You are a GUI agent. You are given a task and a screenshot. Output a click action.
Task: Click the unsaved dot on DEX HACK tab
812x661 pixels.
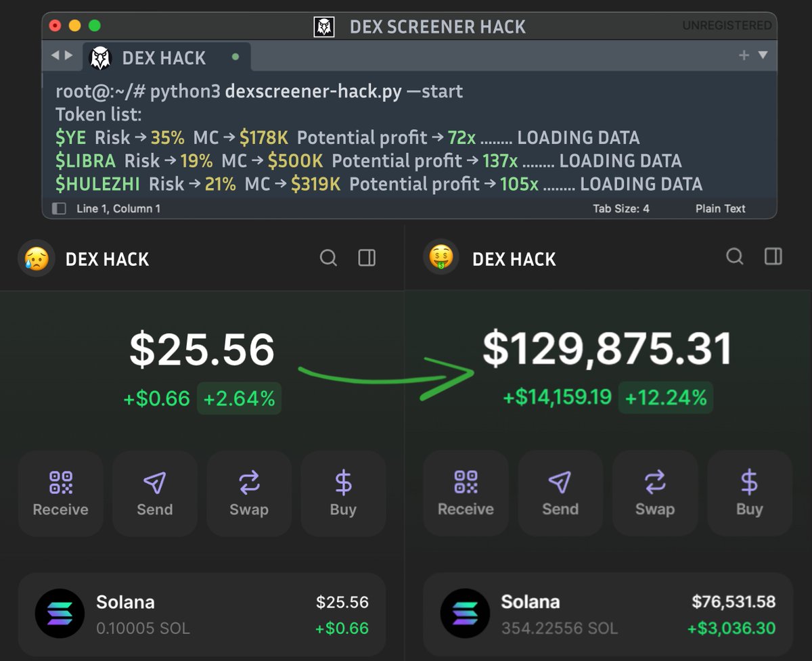(235, 58)
